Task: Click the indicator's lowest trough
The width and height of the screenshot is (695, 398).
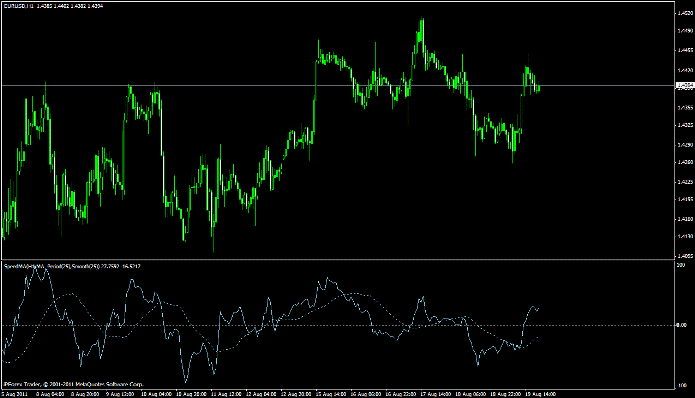Action: coord(185,381)
